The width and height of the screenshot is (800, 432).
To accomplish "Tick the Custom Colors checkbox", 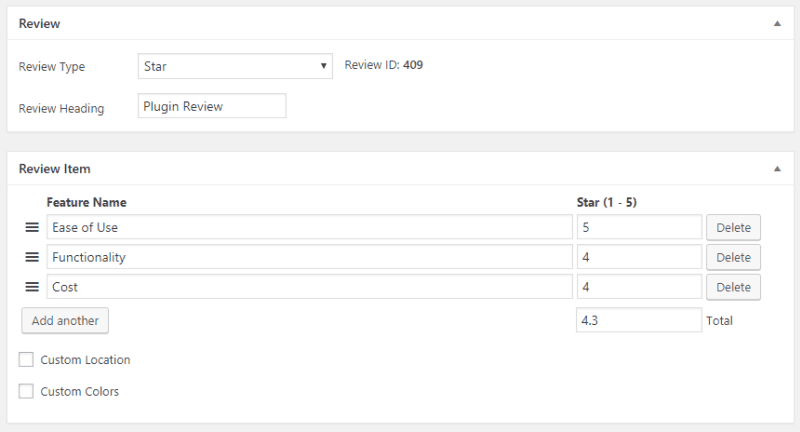I will point(26,391).
